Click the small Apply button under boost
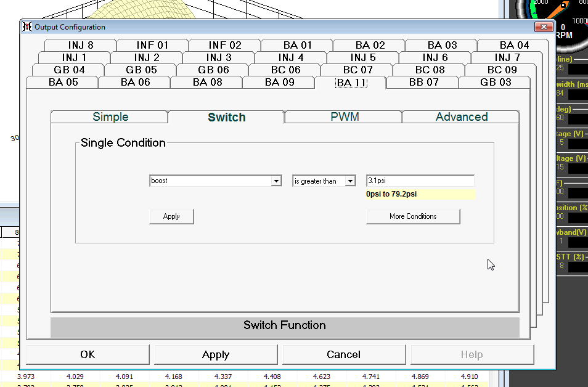The width and height of the screenshot is (588, 387). coord(171,216)
